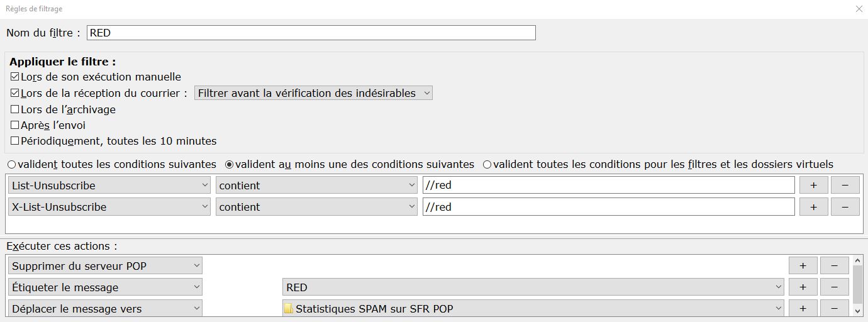Enable Lors de l'archivage checkbox
This screenshot has height=322, width=868.
tap(15, 109)
